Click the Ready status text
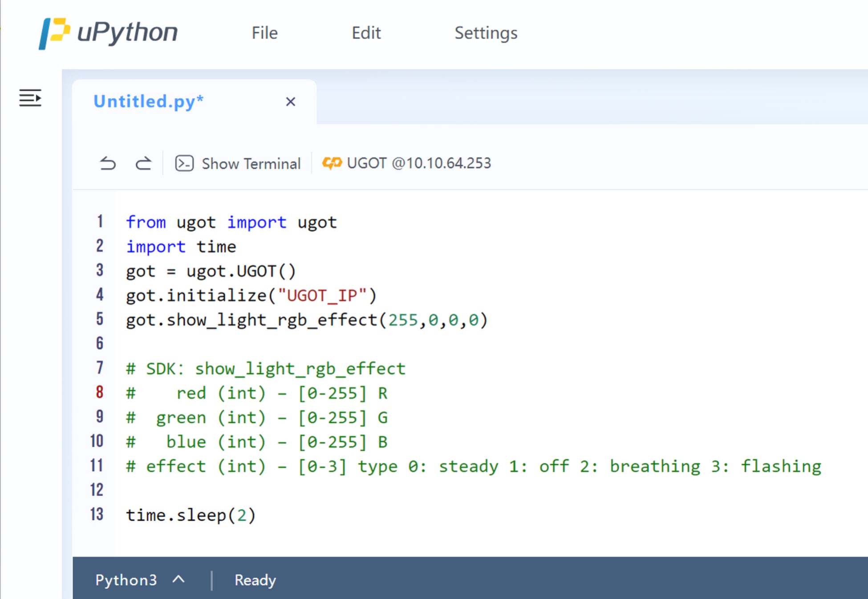This screenshot has height=599, width=868. (x=255, y=580)
